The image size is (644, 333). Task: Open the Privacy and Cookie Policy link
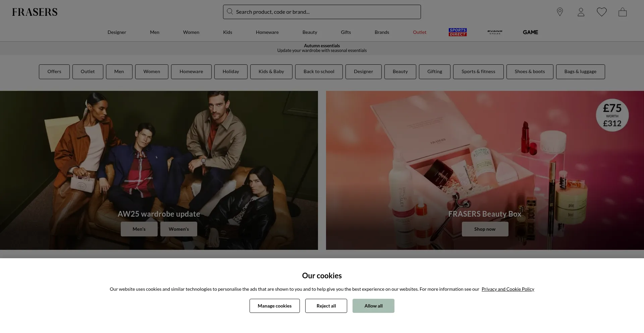pos(508,289)
